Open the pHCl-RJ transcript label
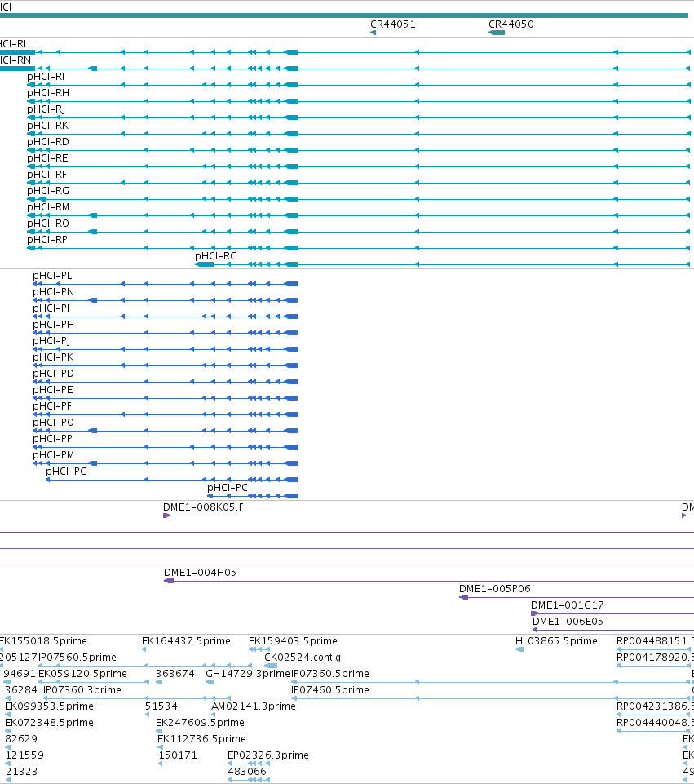Screen dimensions: 694x784 (46, 109)
